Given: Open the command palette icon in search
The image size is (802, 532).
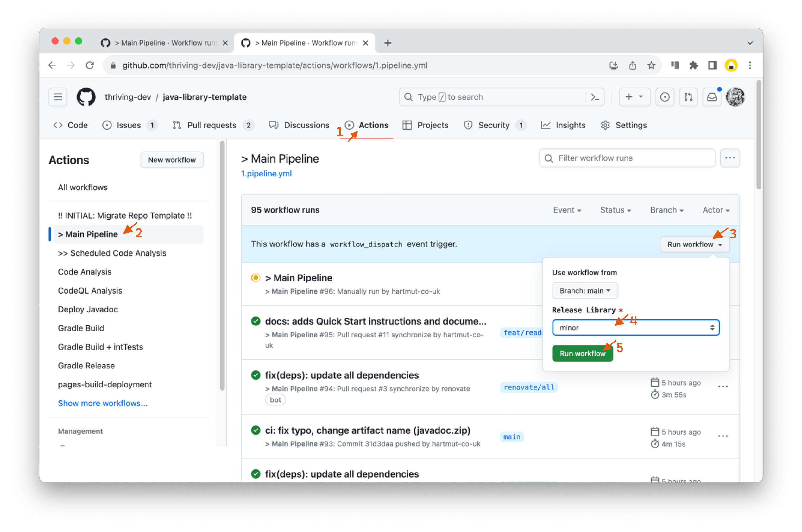Looking at the screenshot, I should [x=595, y=97].
